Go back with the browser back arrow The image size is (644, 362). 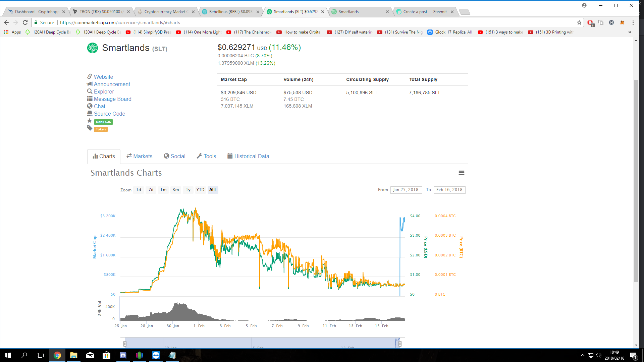(x=6, y=22)
